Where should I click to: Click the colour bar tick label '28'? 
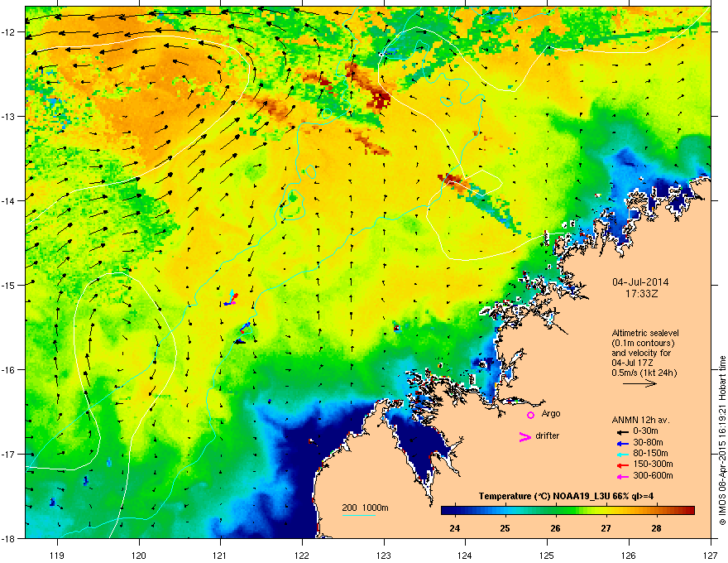(656, 528)
